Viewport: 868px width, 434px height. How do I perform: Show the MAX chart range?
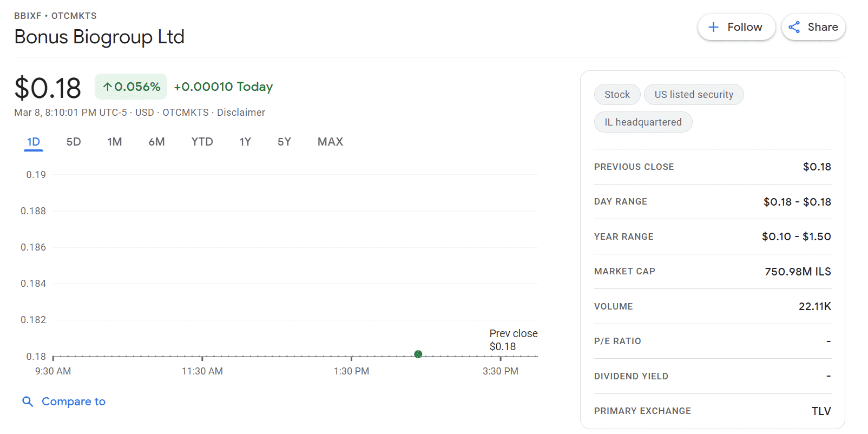[x=331, y=142]
